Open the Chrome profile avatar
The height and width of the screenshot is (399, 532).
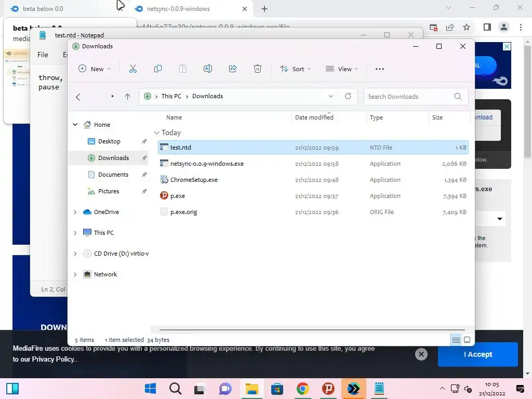(504, 27)
